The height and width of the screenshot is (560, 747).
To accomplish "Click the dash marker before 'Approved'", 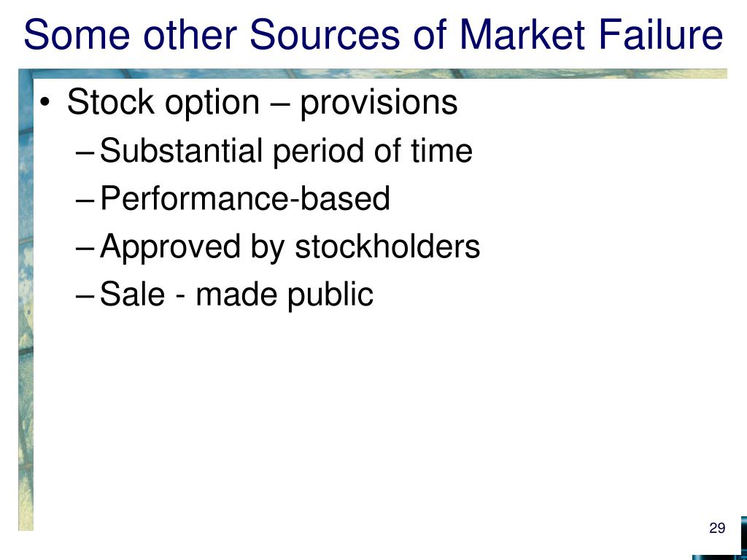I will click(86, 249).
